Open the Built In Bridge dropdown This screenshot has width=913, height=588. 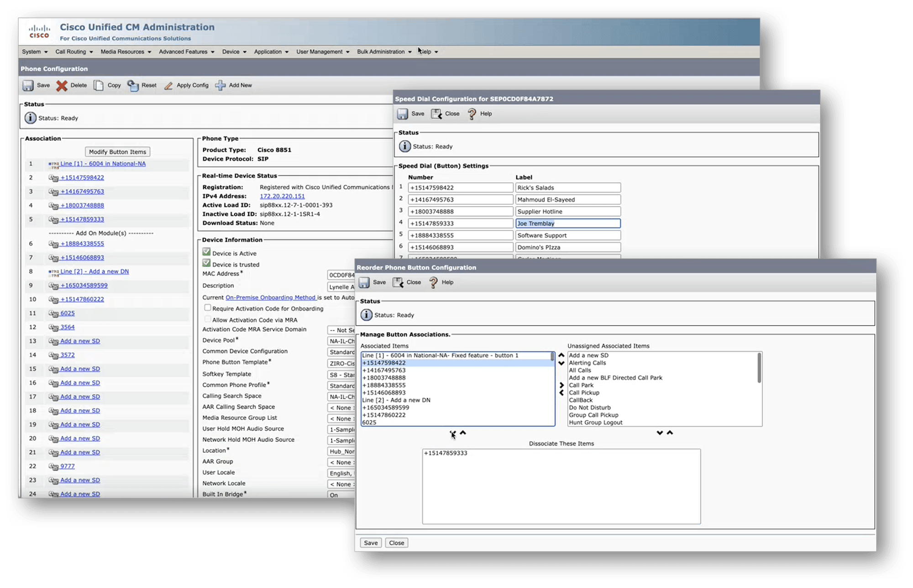[x=341, y=495]
